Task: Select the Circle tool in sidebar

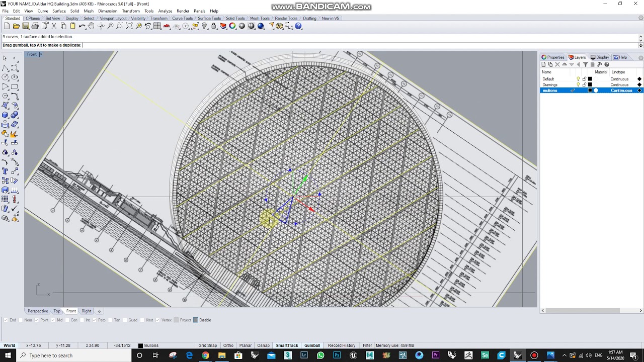Action: coord(5,77)
